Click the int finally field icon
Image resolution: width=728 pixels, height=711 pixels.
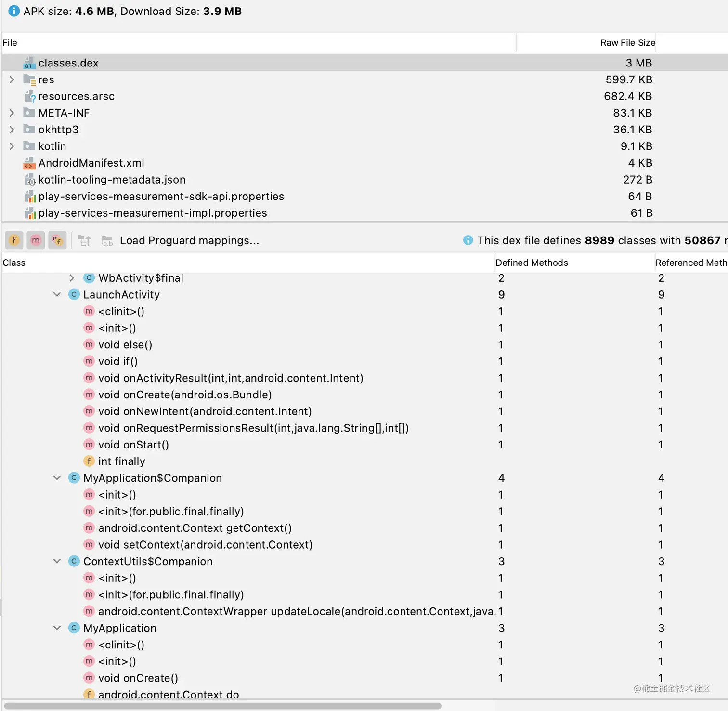(89, 461)
